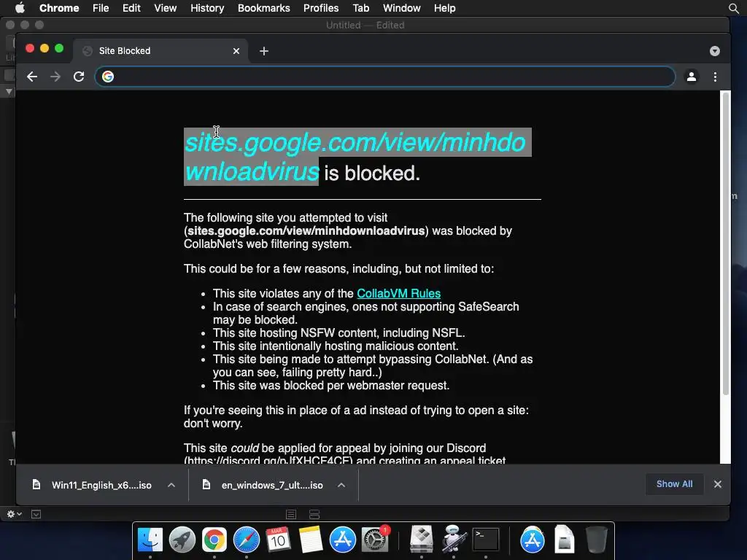Click bold sites.google.com/view/minhdownloadvirus text
The image size is (747, 560).
pyautogui.click(x=306, y=231)
